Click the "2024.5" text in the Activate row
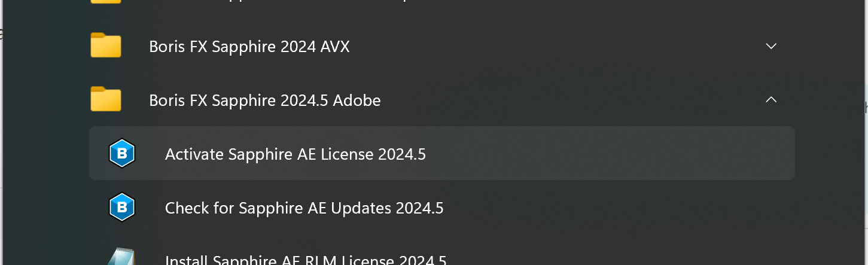 tap(402, 154)
